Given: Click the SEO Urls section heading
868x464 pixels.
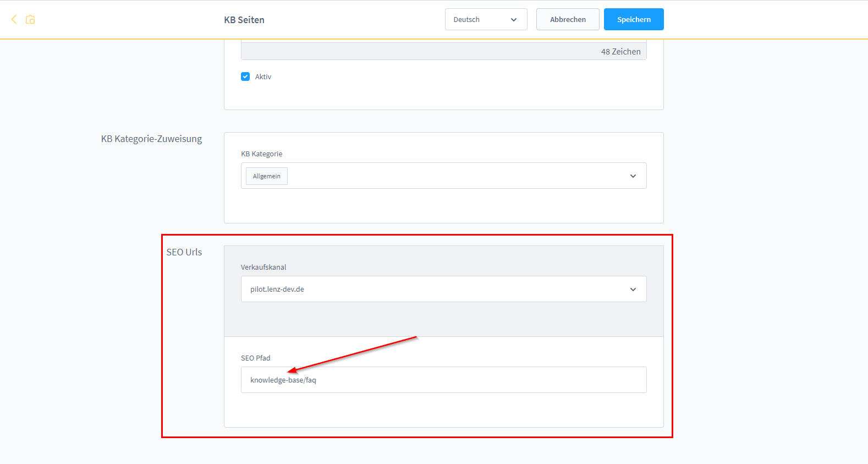Looking at the screenshot, I should point(184,252).
